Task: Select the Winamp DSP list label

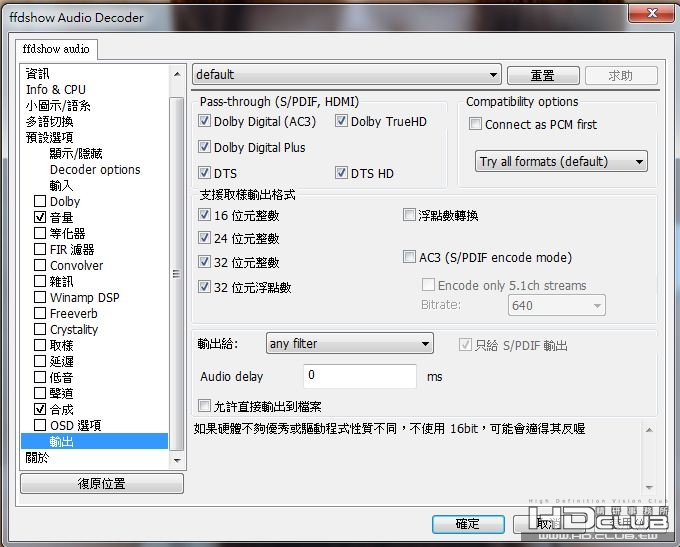Action: coord(85,298)
